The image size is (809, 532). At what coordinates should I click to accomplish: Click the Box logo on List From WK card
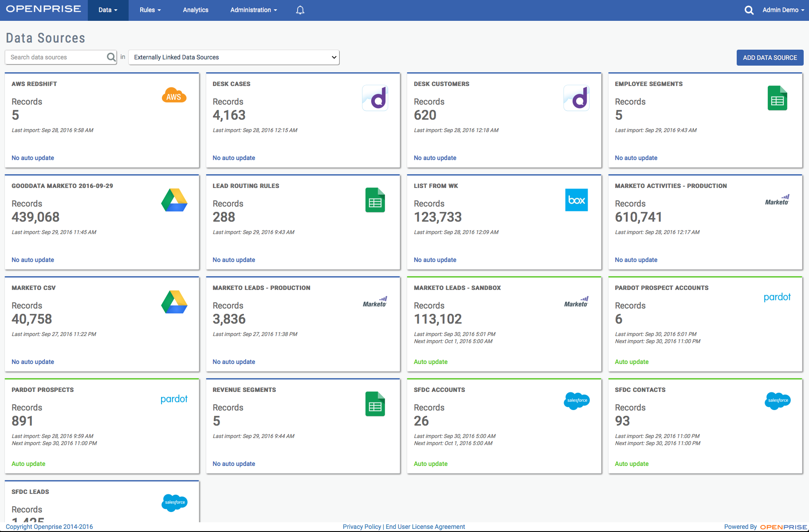(576, 200)
